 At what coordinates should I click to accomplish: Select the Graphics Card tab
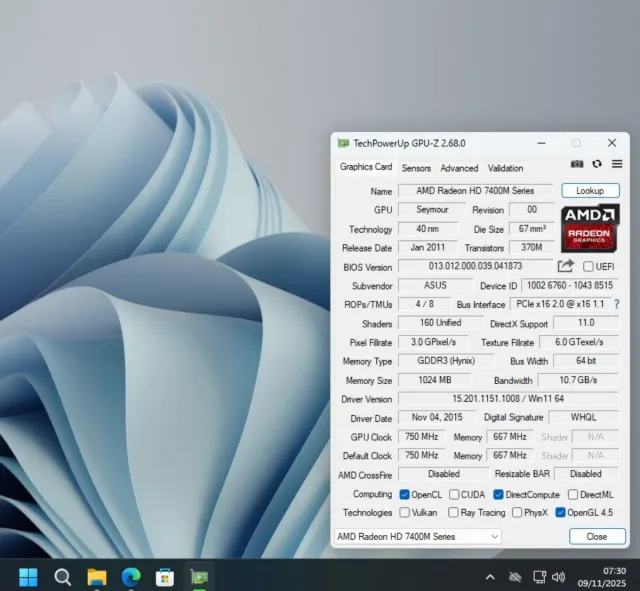[x=366, y=167]
